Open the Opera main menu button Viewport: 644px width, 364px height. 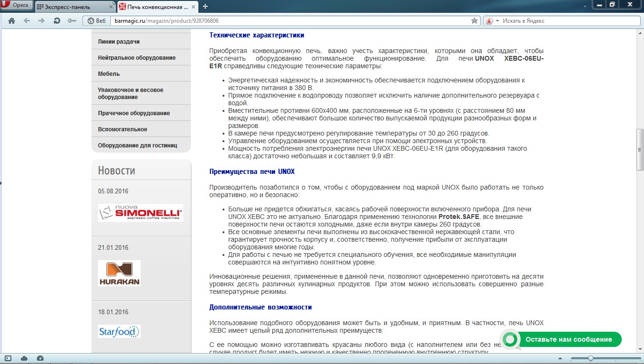(x=16, y=5)
